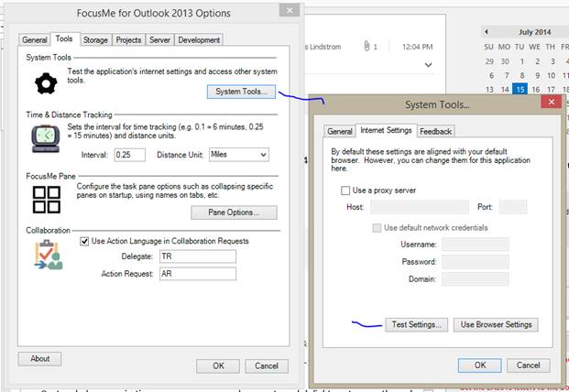Viewport: 569px width, 392px height.
Task: Open the Server tab
Action: [x=159, y=40]
